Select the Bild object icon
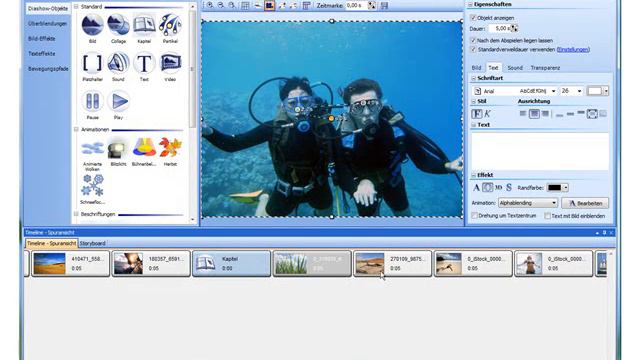The height and width of the screenshot is (360, 640). (x=92, y=25)
